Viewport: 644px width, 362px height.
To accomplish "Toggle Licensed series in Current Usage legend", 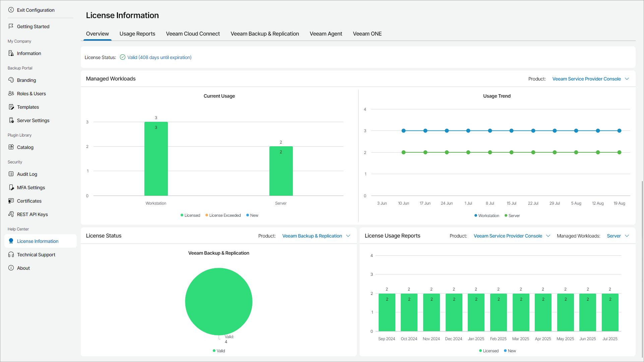I will [x=190, y=215].
